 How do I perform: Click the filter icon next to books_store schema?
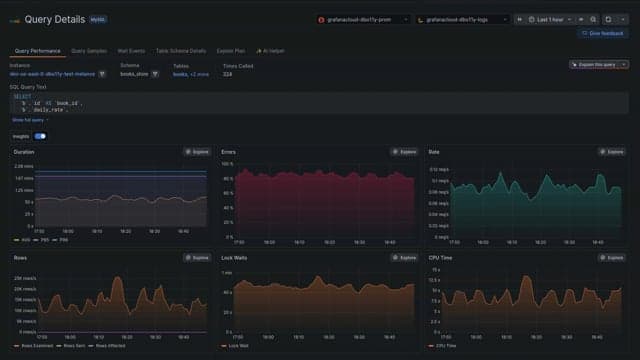pos(155,74)
